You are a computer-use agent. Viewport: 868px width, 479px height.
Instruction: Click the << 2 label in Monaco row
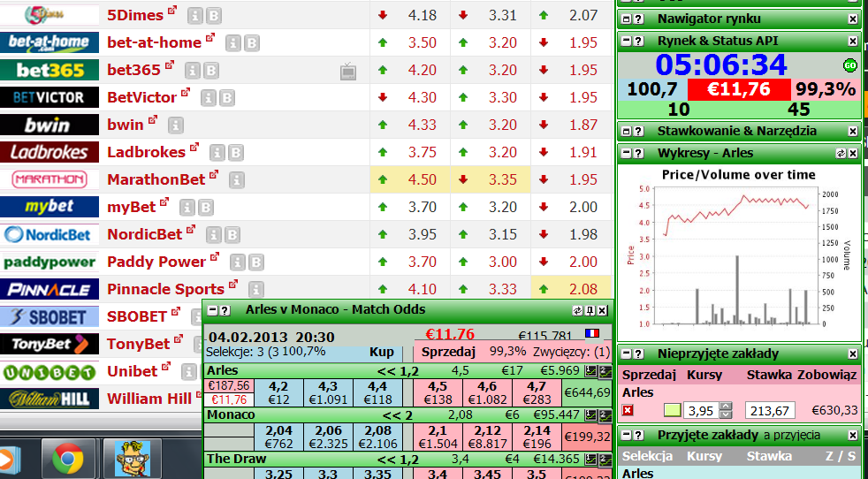pos(398,415)
